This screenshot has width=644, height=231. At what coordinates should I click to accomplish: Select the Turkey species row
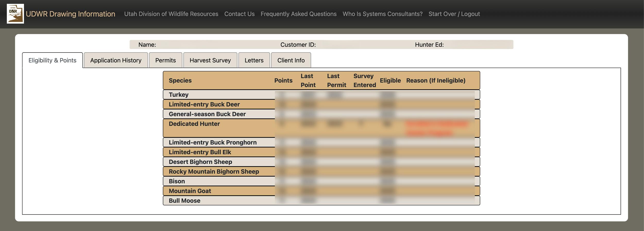pos(321,95)
